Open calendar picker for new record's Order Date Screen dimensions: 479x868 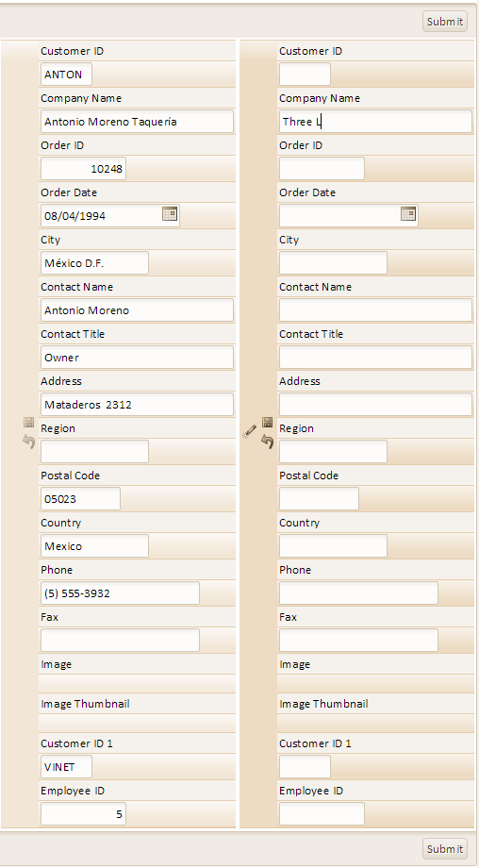[408, 213]
